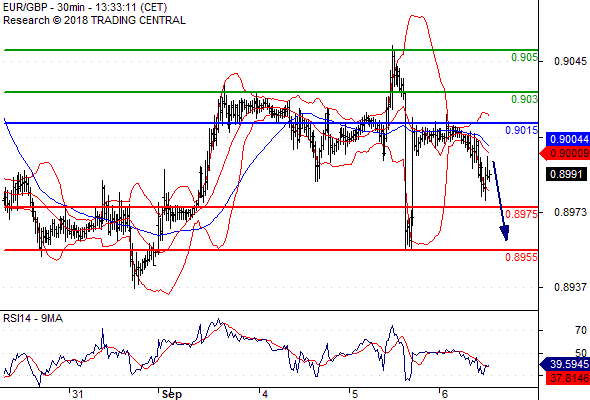The image size is (590, 400).
Task: Click the 31 date marker on time axis
Action: pyautogui.click(x=78, y=394)
